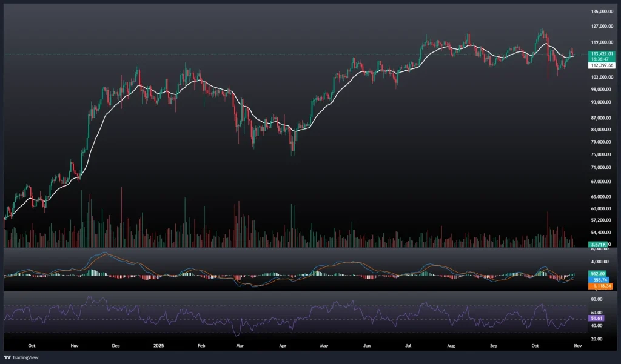Click the Nov label at right of time axis
Viewport: 621px width, 364px height.
tap(577, 346)
